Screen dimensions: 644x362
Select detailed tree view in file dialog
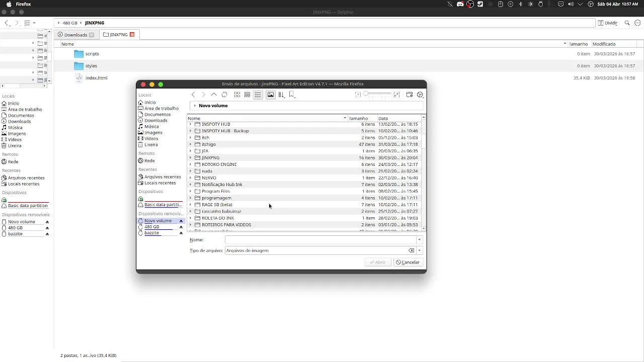pos(258,95)
